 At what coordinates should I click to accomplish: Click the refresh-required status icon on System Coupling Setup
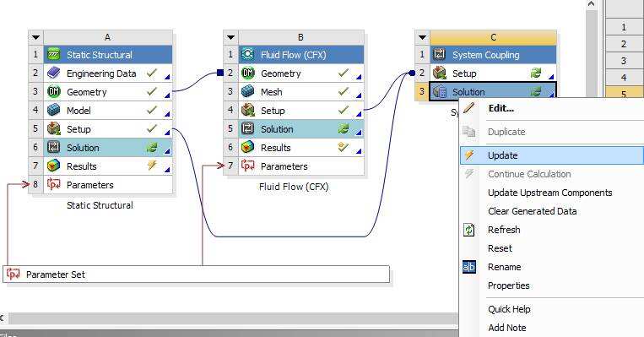tap(536, 73)
